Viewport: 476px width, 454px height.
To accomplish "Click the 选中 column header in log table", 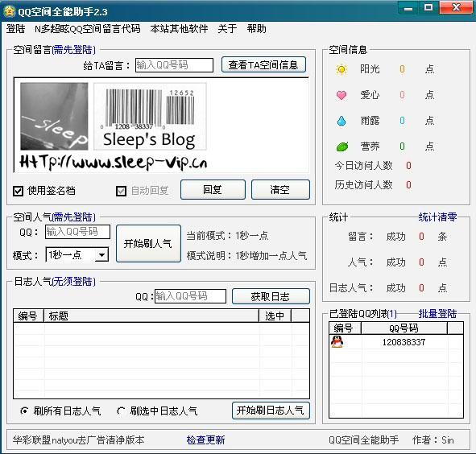I will (x=275, y=316).
